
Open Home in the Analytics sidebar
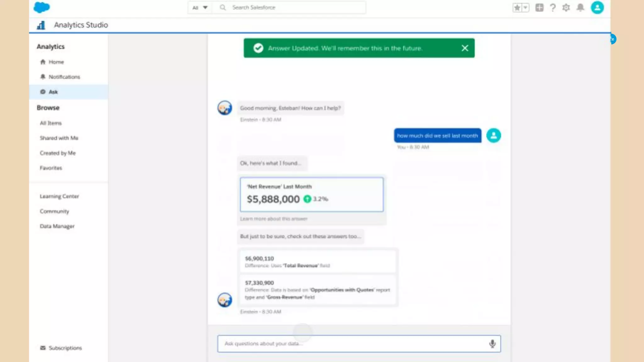click(x=56, y=62)
